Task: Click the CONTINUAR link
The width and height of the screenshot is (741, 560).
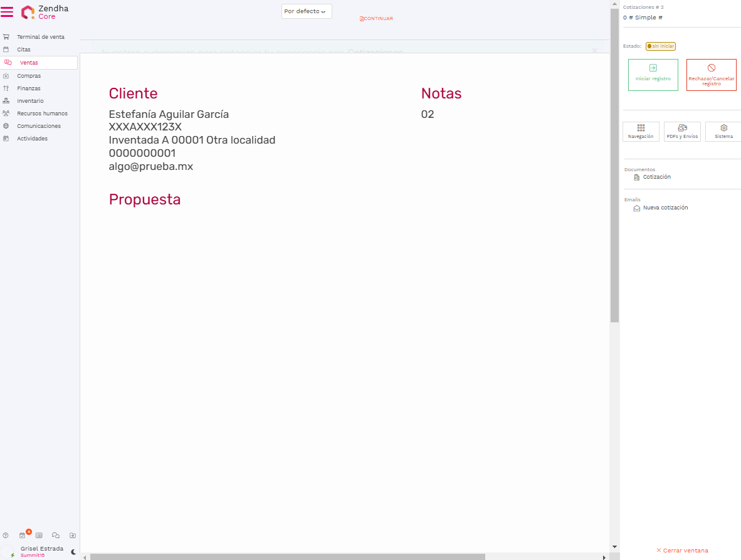Action: click(x=376, y=19)
